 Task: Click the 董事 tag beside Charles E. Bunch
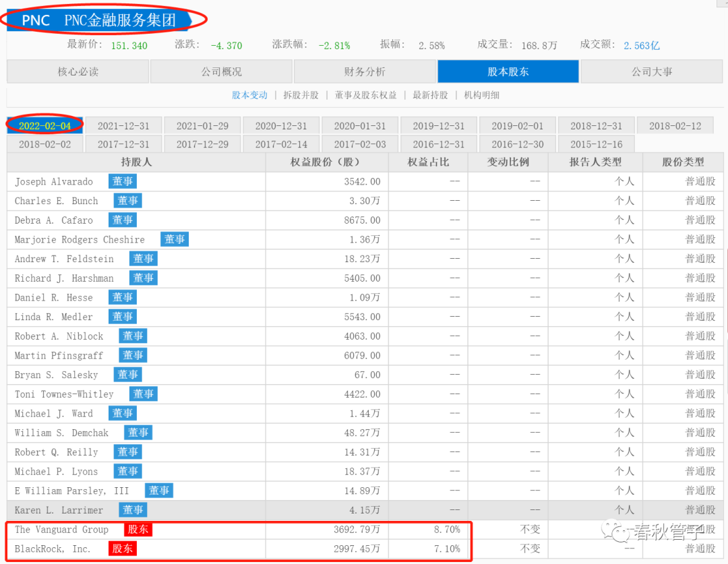[x=127, y=201]
